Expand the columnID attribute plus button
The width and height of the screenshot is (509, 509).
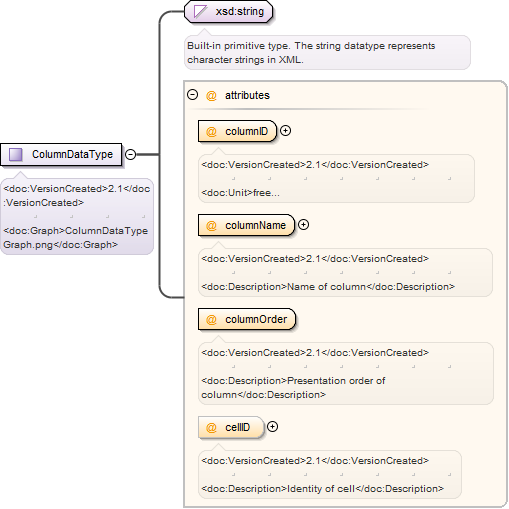click(285, 131)
